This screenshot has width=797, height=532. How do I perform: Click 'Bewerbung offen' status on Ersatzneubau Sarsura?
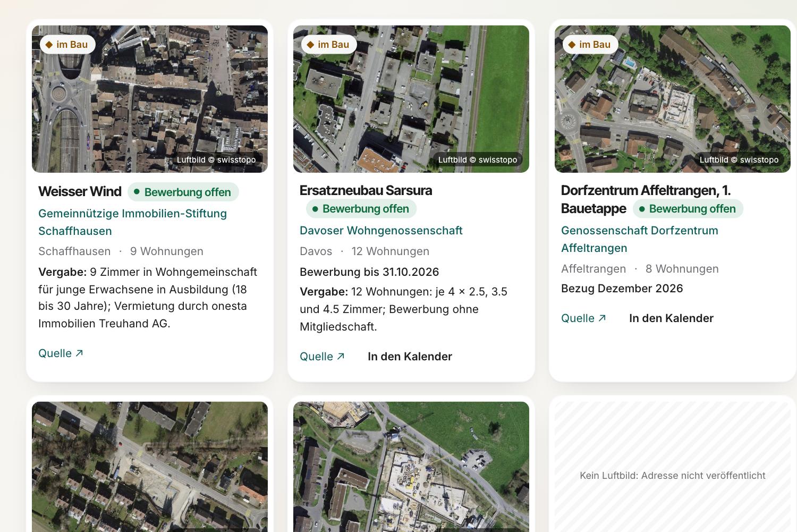(361, 209)
